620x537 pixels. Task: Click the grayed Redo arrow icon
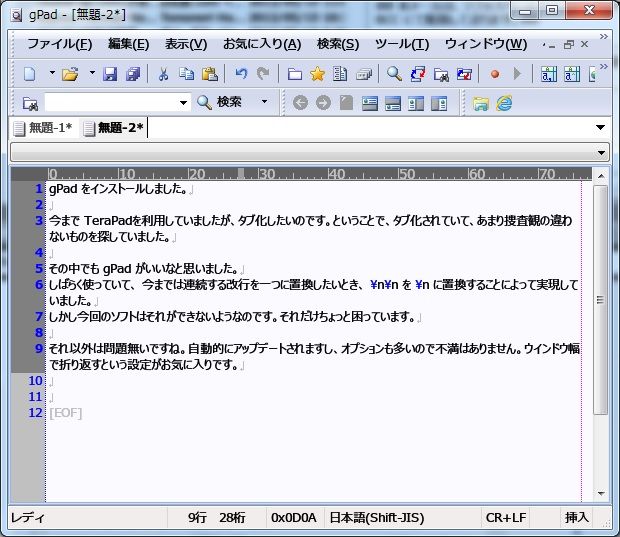coord(263,74)
